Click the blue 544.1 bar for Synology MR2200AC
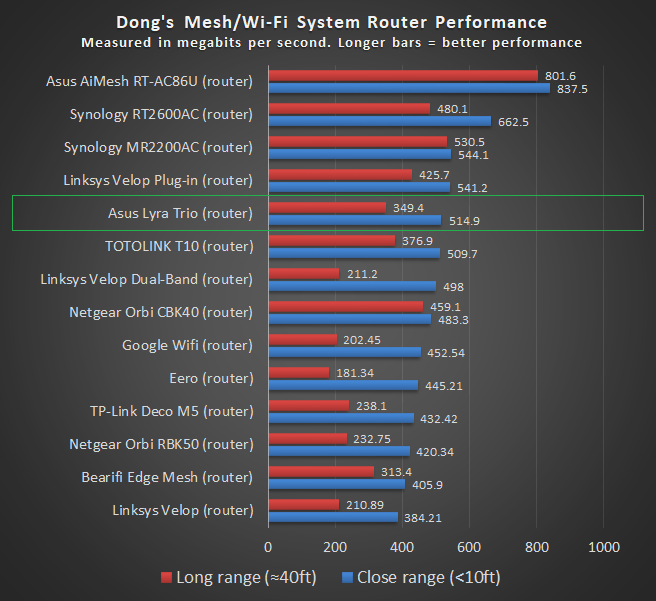 360,154
